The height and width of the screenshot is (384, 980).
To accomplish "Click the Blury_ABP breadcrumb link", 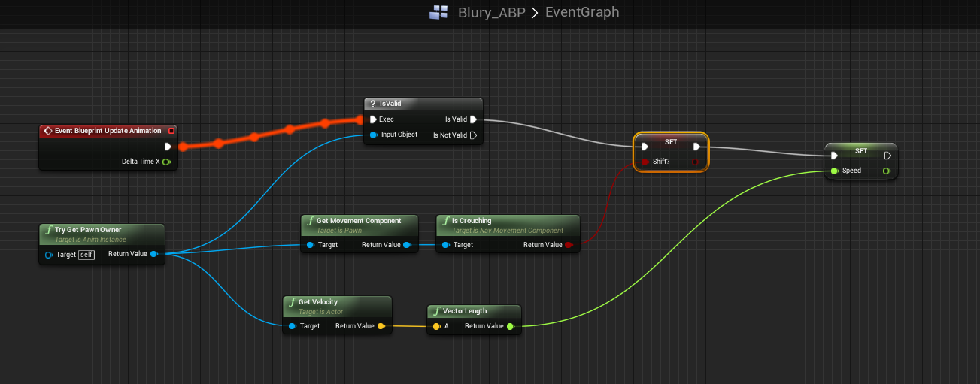I will (492, 13).
